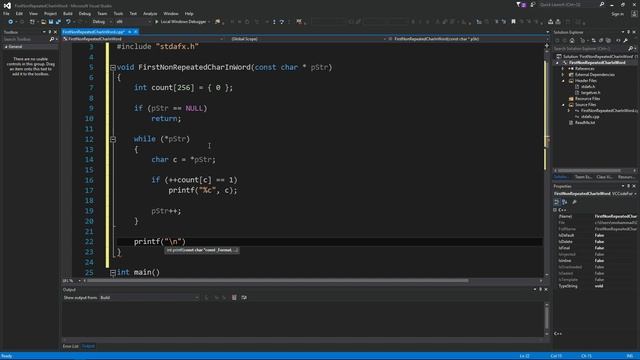Expand the References node
640x360 pixels.
tap(563, 69)
